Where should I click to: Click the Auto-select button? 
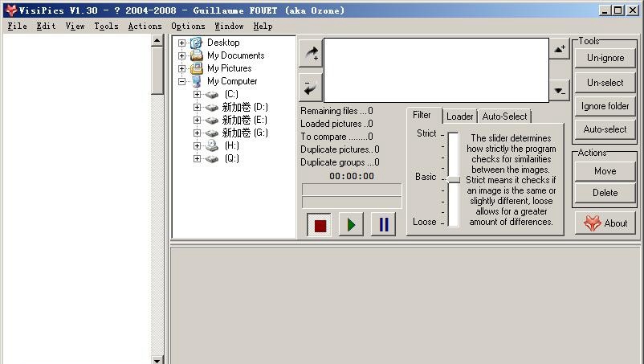(605, 129)
